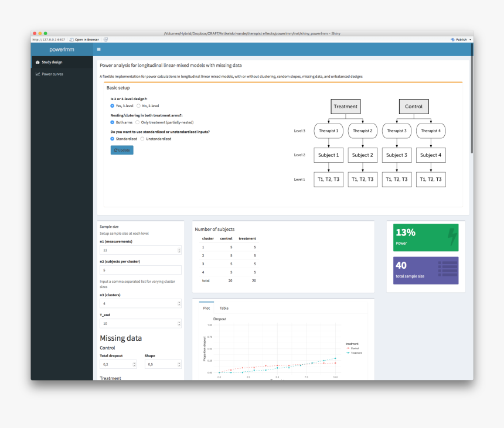504x428 pixels.
Task: Click the Open in Browser button
Action: pyautogui.click(x=84, y=40)
